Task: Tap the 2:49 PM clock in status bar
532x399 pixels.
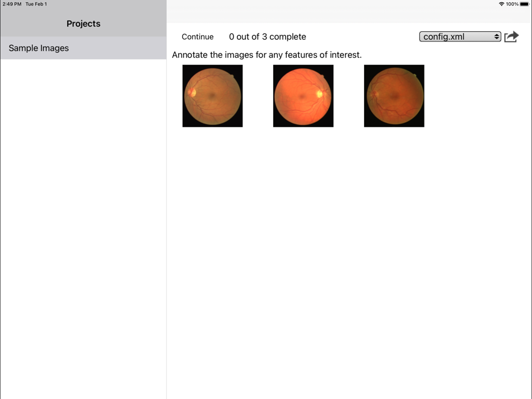Action: click(12, 4)
